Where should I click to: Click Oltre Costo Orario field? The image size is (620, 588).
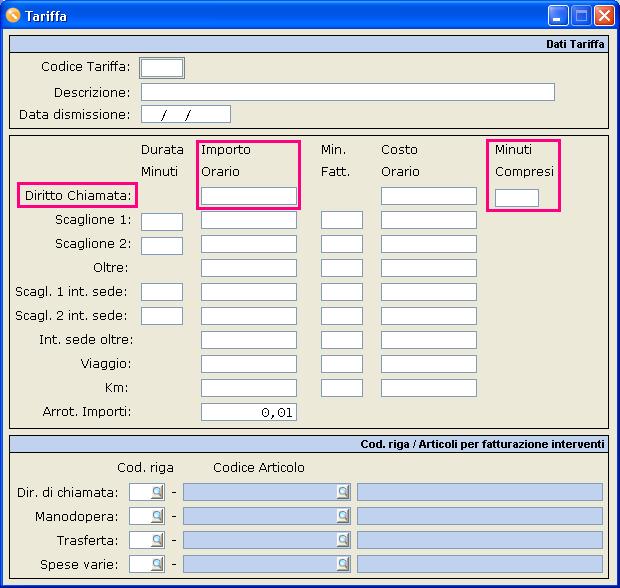point(429,268)
